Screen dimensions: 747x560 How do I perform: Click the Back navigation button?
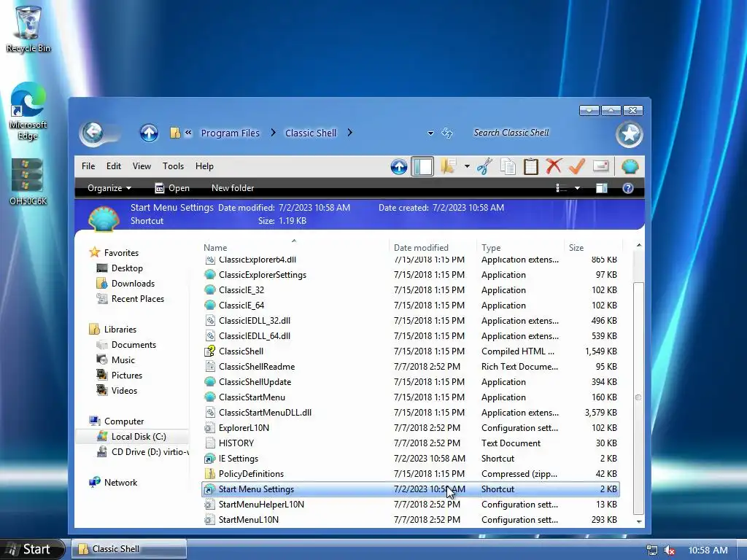click(x=93, y=133)
